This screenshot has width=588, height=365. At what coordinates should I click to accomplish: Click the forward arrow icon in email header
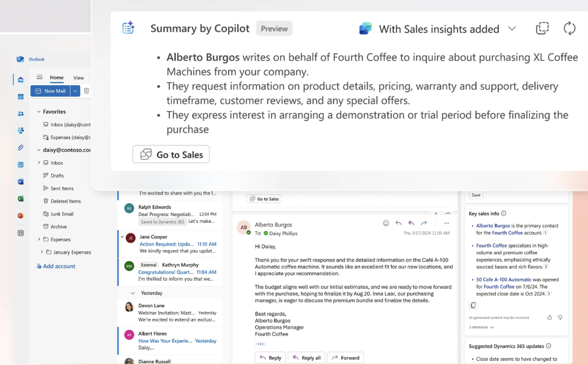pos(424,223)
